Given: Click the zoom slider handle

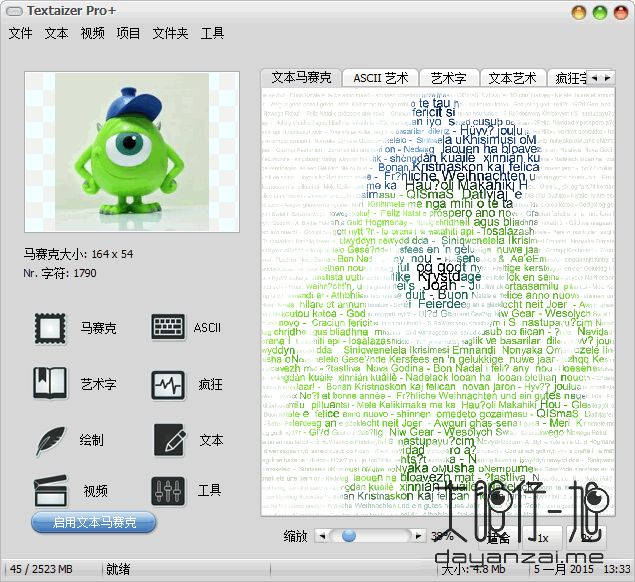Looking at the screenshot, I should point(349,536).
